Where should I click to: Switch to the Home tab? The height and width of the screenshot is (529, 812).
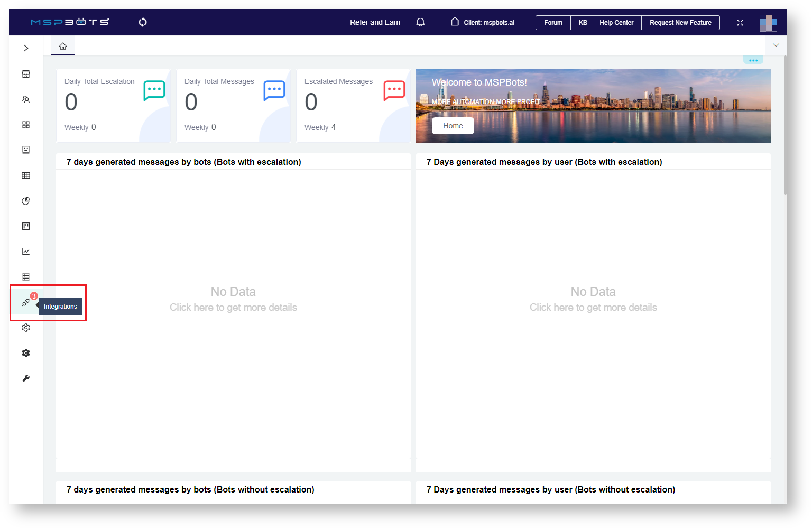[62, 45]
